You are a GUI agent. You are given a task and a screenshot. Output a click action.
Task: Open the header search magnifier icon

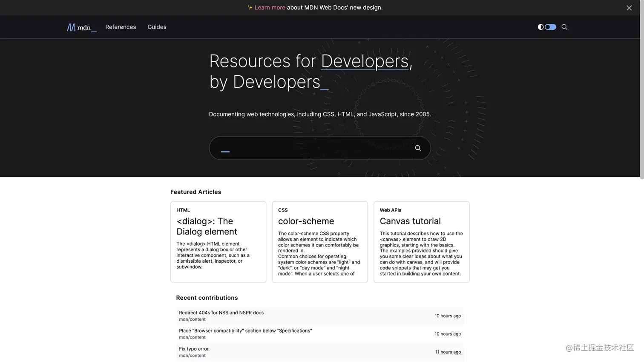coord(564,27)
